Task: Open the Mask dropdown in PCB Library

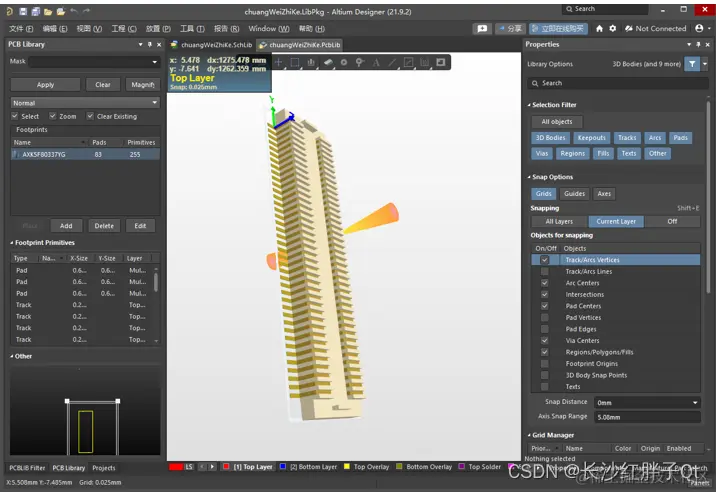Action: pos(154,61)
